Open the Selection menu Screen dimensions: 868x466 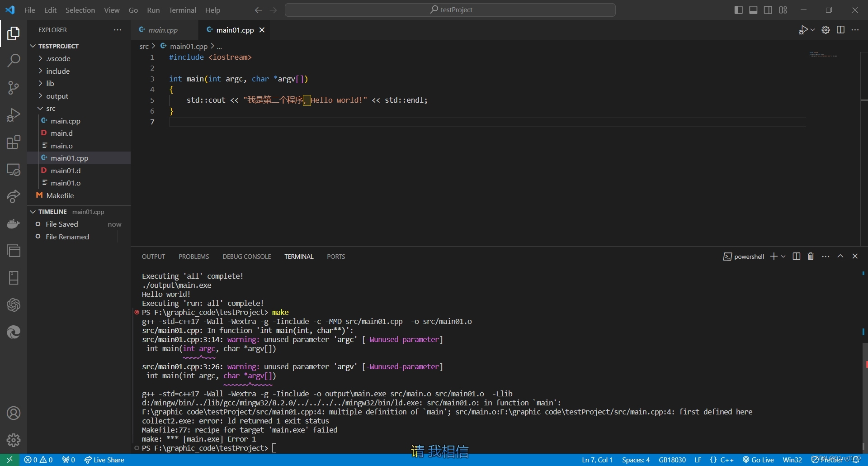[80, 10]
